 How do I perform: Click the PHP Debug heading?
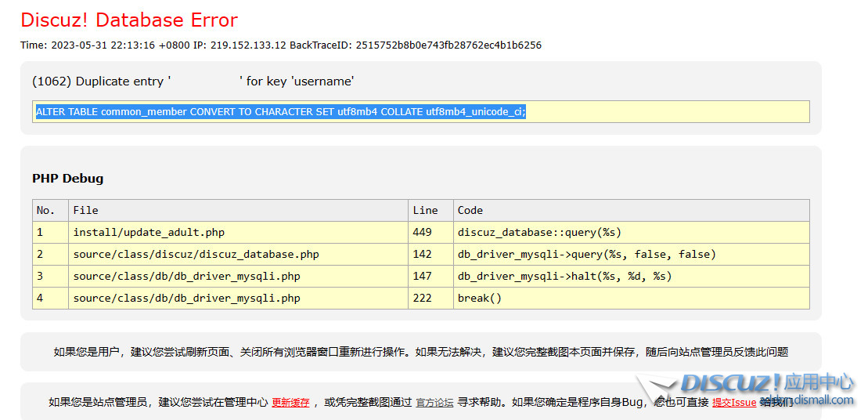coord(67,179)
